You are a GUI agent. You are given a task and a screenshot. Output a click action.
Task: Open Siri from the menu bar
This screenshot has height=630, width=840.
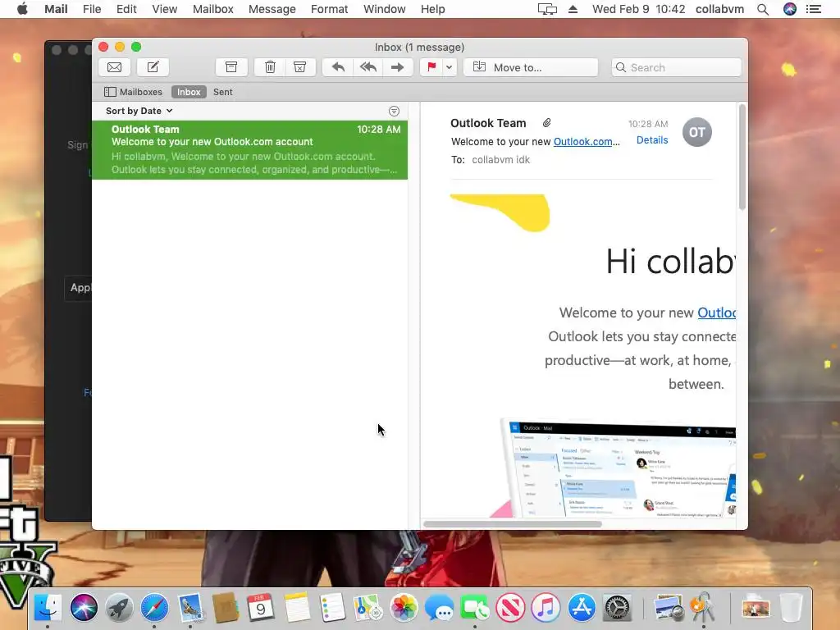[x=790, y=9]
